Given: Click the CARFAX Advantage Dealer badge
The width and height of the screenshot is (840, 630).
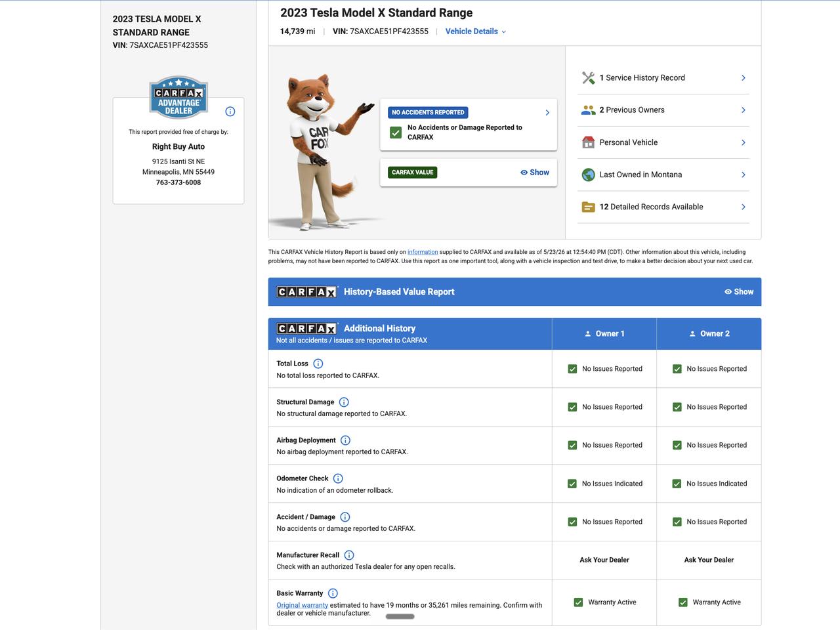Looking at the screenshot, I should [178, 97].
